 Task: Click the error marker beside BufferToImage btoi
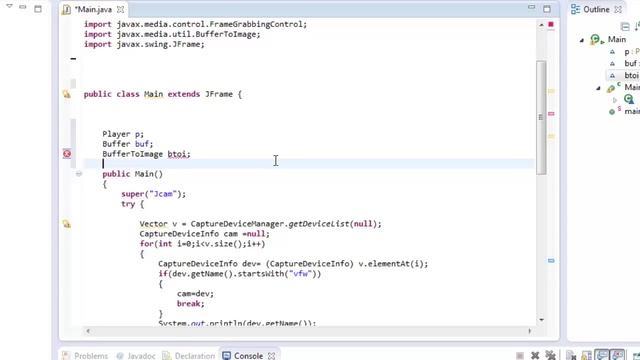pos(67,154)
